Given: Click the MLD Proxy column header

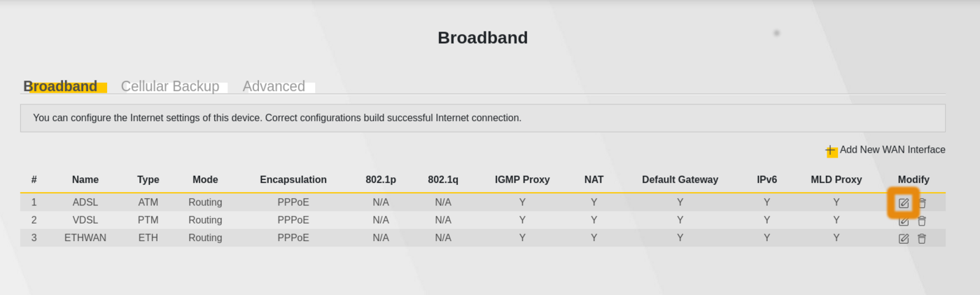Looking at the screenshot, I should pos(836,179).
